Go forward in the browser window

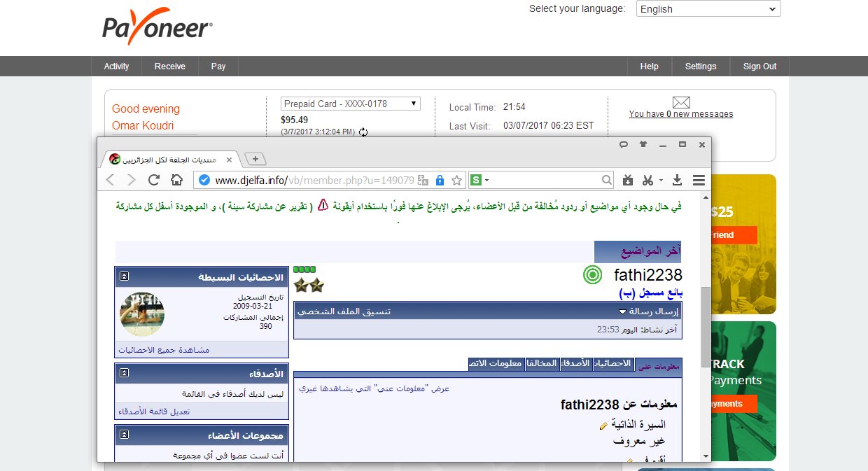coord(132,180)
